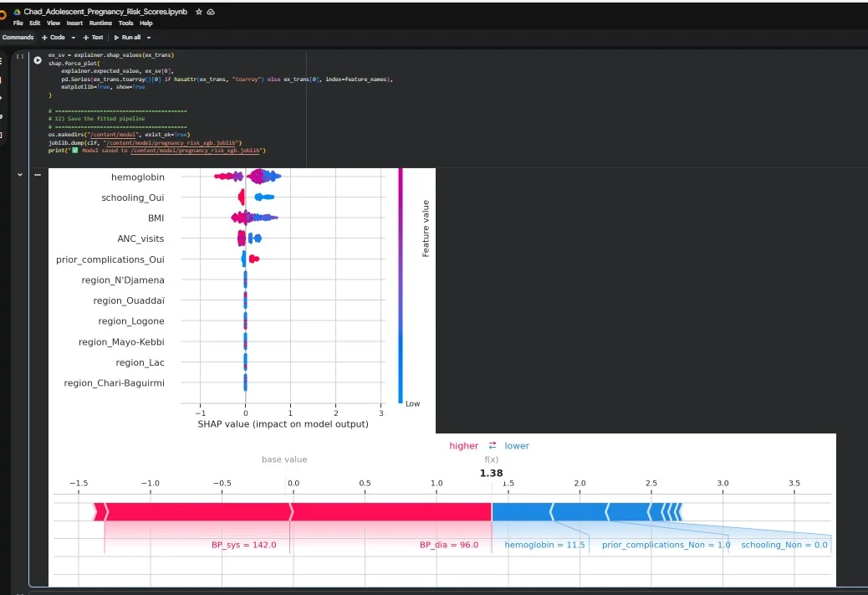The image size is (868, 595).
Task: Click the notebook title to rename
Action: 105,13
